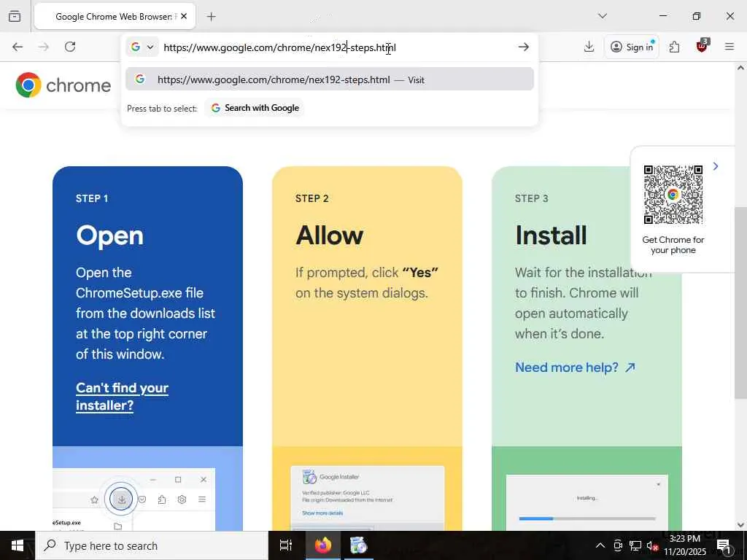Click inside the URL address field

pos(336,47)
